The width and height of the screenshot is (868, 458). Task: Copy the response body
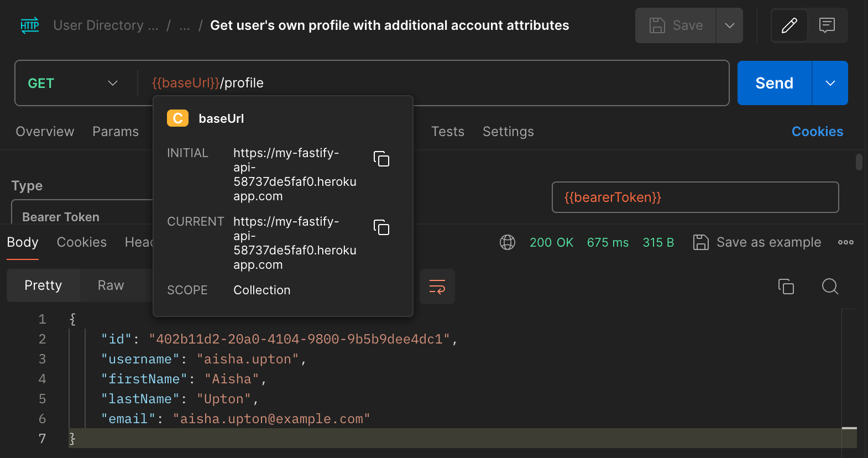[786, 287]
